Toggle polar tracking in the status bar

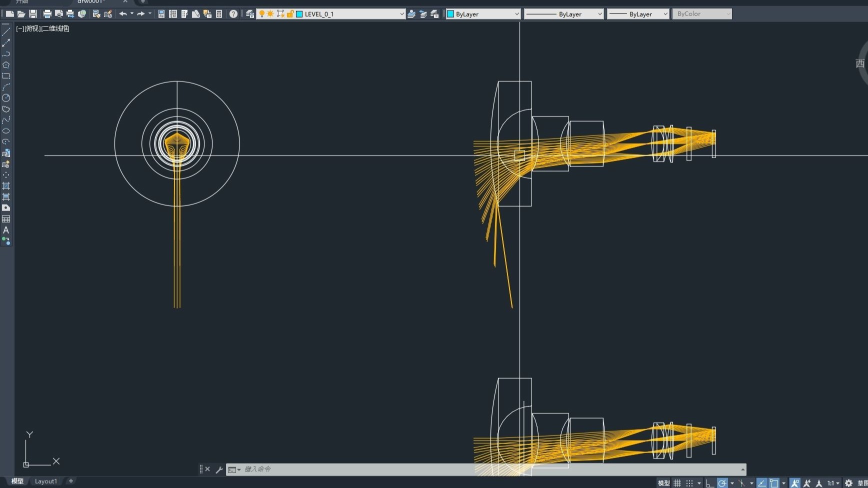pos(722,483)
